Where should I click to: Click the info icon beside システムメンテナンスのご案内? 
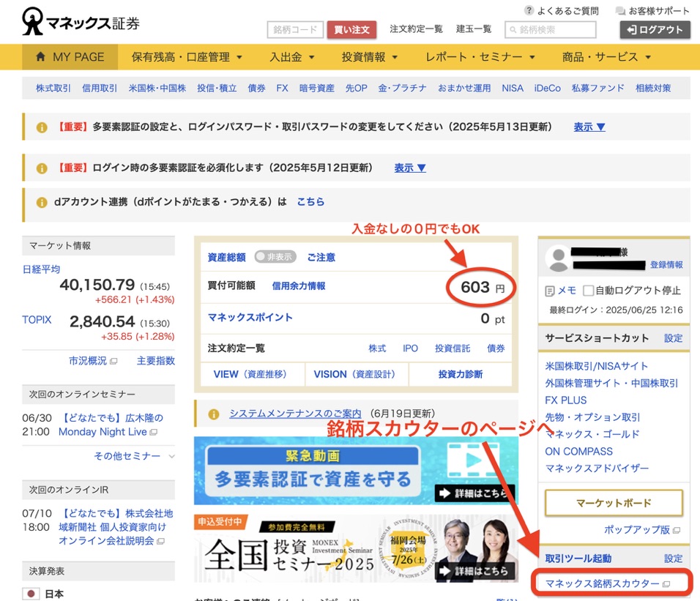[x=214, y=414]
